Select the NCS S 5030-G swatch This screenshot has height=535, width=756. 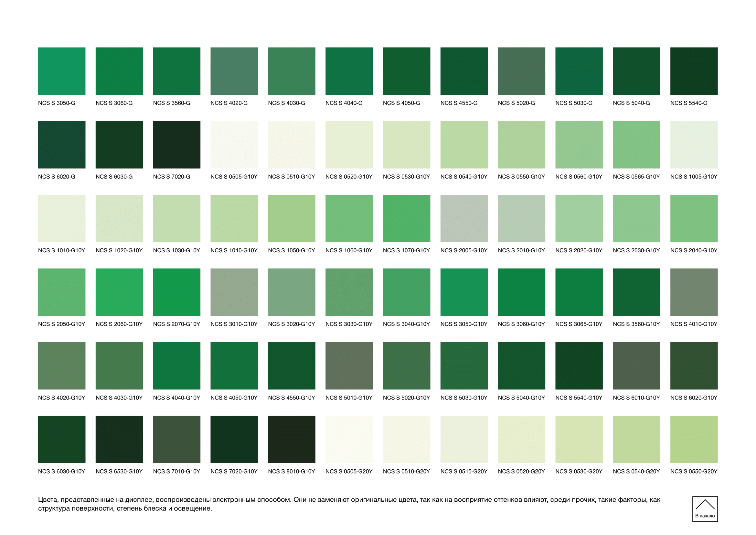[579, 71]
